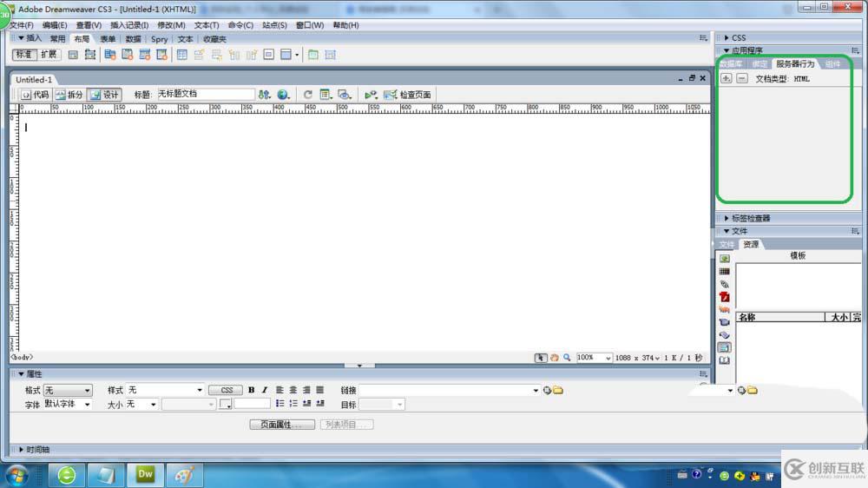Switch to Split (拆分) view

point(69,95)
